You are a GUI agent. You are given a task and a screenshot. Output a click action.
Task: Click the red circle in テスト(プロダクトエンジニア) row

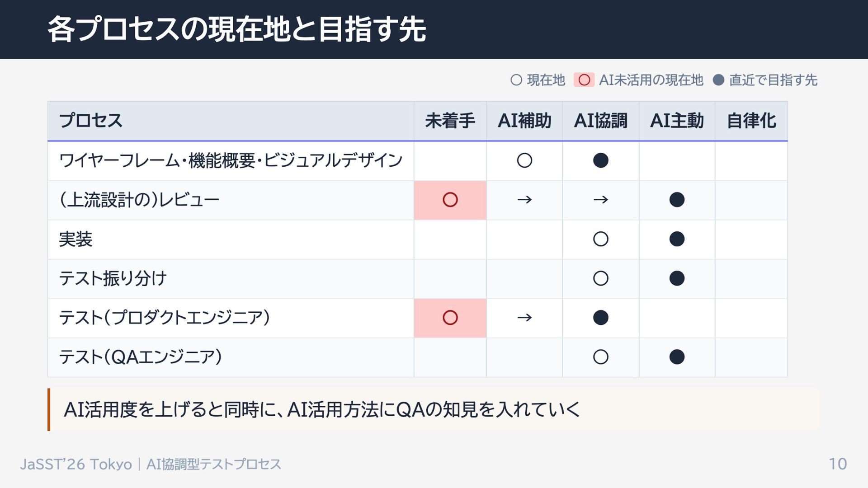450,318
